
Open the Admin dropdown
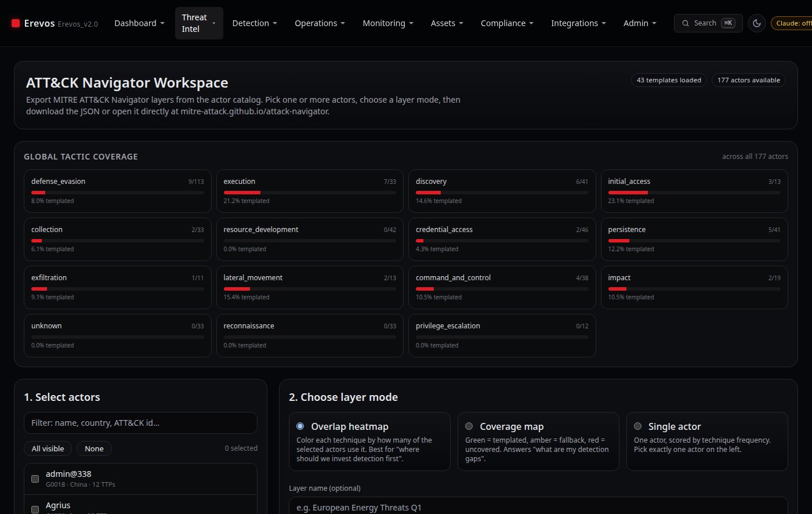pos(640,23)
